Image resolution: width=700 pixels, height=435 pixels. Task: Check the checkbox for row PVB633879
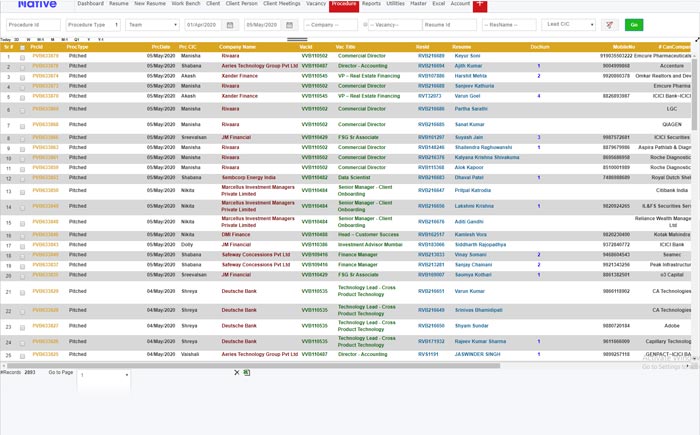coord(22,57)
